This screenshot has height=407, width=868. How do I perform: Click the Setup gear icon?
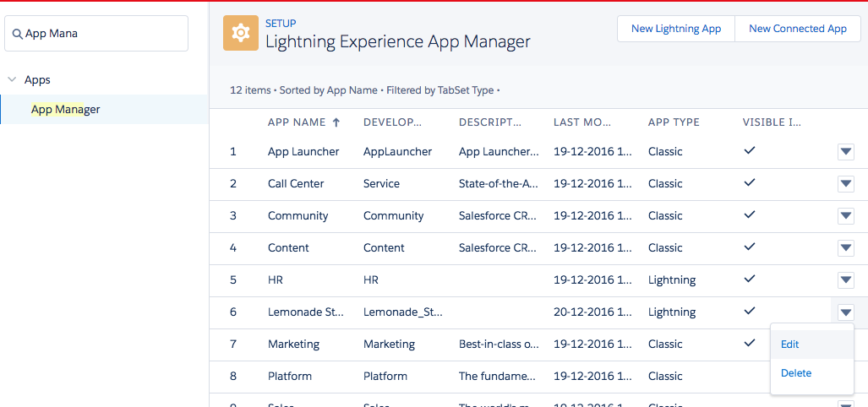pyautogui.click(x=241, y=33)
